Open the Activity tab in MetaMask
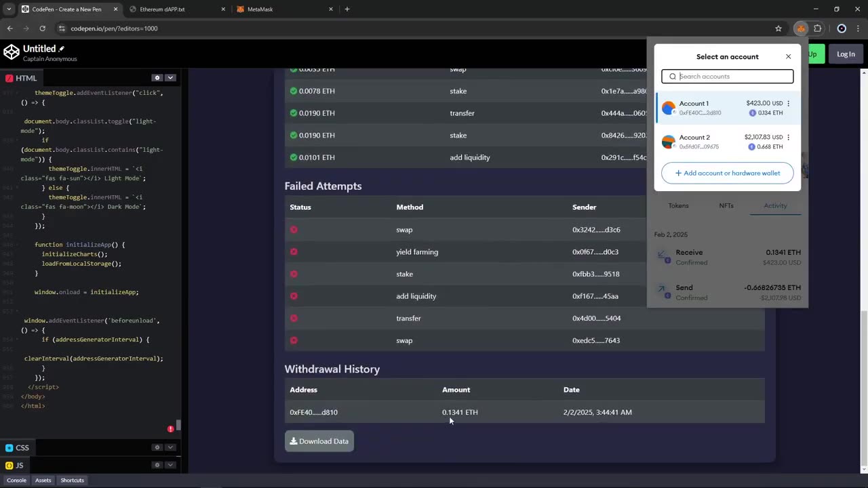 [775, 206]
